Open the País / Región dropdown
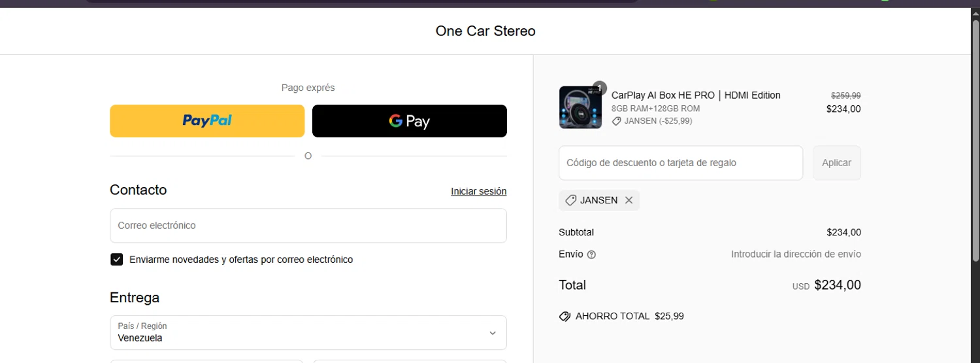Viewport: 980px width, 363px height. (x=308, y=332)
